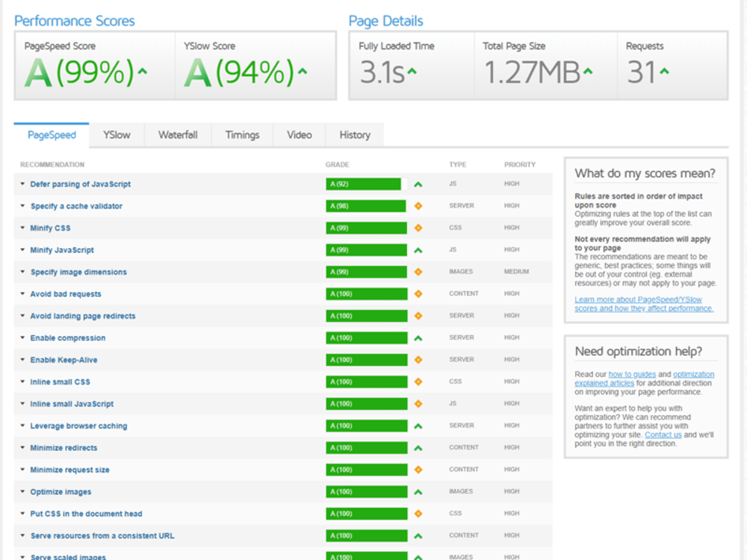Click the green arrow next to Fully Loaded Time 3.1s
Image resolution: width=747 pixels, height=560 pixels.
pos(412,72)
